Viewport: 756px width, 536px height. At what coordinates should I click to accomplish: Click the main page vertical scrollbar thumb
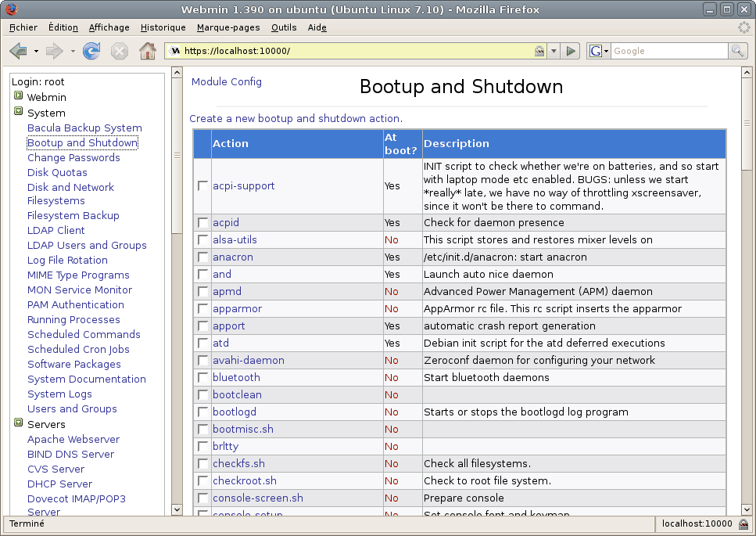pos(747,124)
